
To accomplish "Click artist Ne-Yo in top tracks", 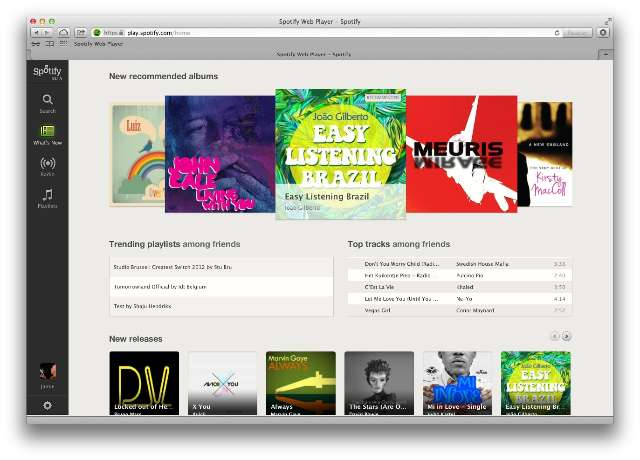I will click(x=464, y=299).
